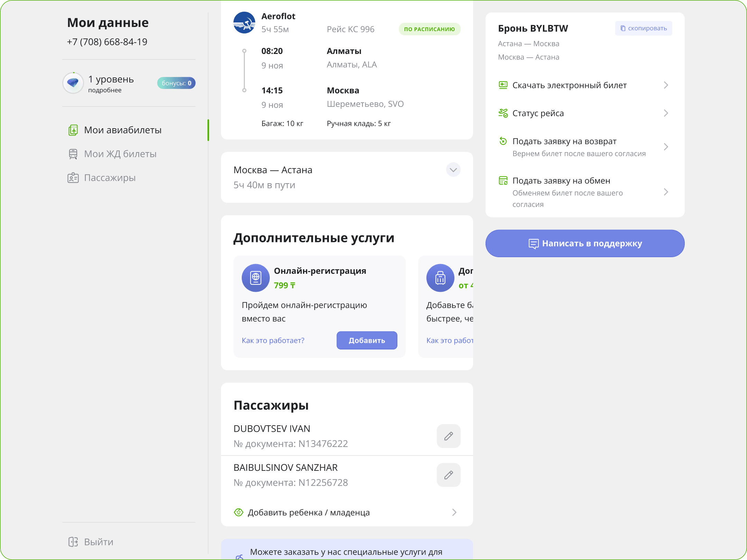Click the Aeroflot airline logo

point(244,23)
